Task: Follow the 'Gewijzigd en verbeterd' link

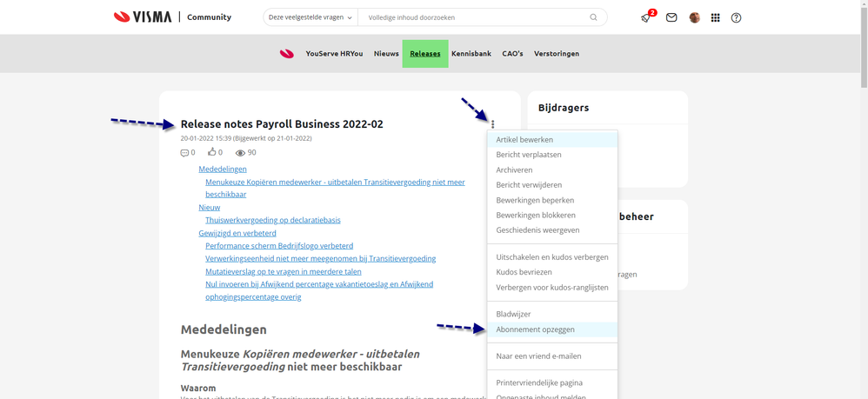Action: tap(237, 233)
